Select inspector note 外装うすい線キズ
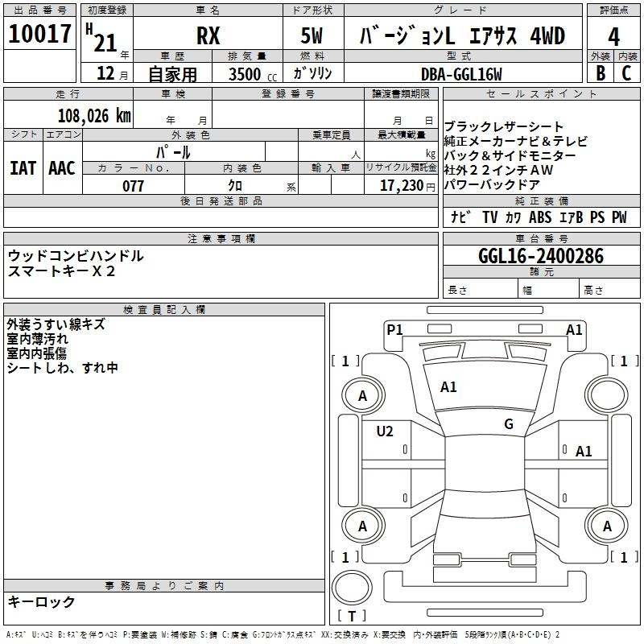This screenshot has height=644, width=644. click(56, 324)
